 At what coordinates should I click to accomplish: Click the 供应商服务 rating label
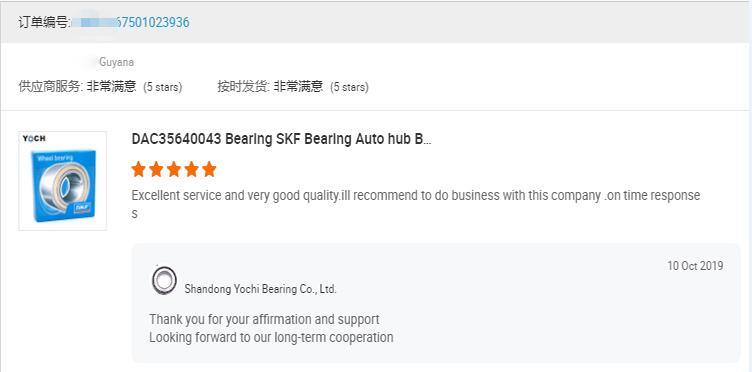51,87
